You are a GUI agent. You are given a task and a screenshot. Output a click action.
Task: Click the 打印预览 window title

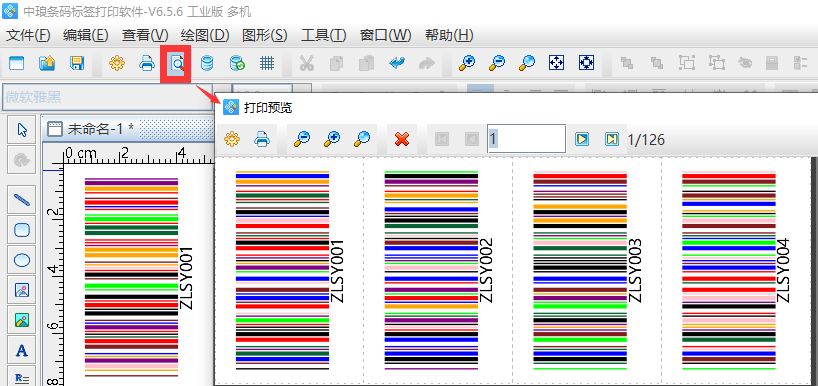pyautogui.click(x=268, y=107)
